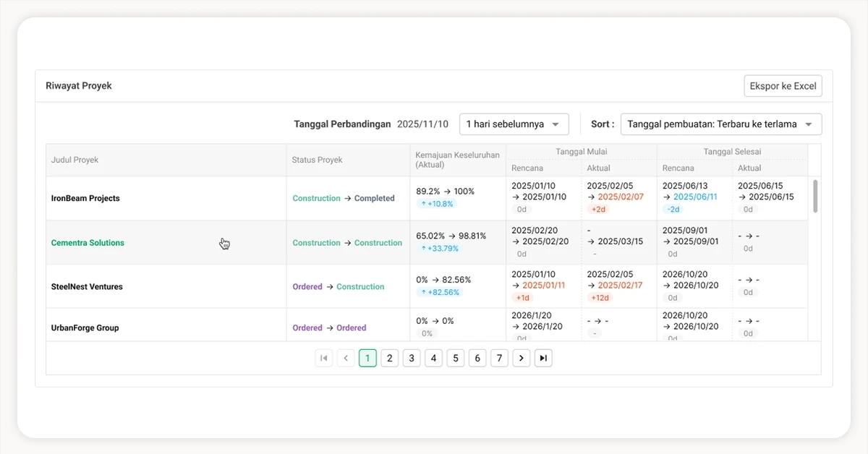Open the Sort order dropdown

(721, 124)
